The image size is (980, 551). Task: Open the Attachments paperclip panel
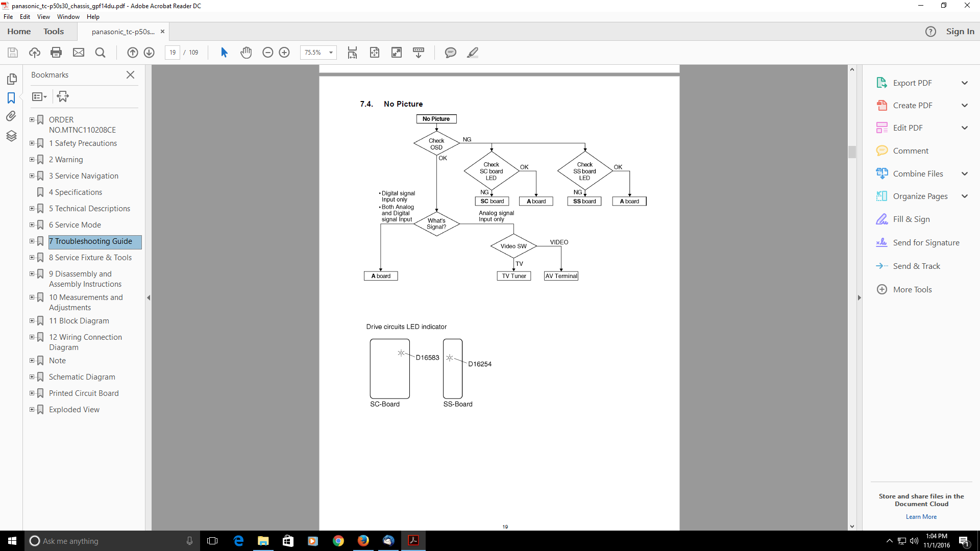(x=11, y=116)
